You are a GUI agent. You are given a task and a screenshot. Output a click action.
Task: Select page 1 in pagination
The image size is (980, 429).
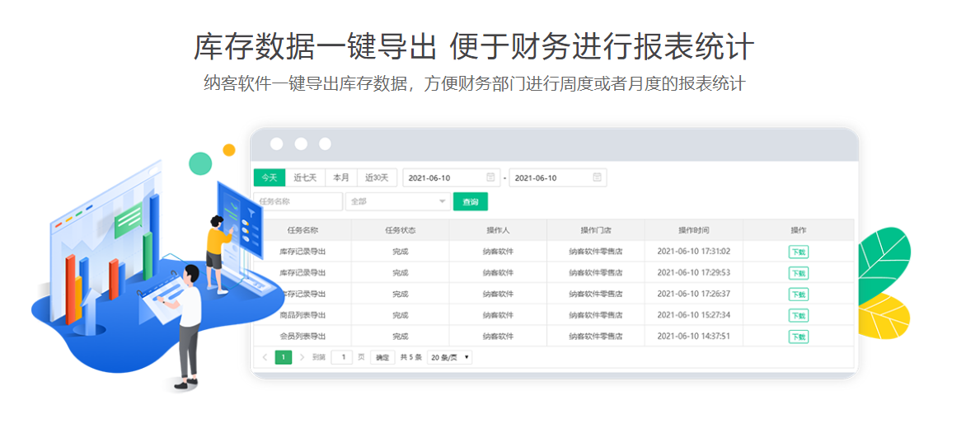[x=284, y=357]
